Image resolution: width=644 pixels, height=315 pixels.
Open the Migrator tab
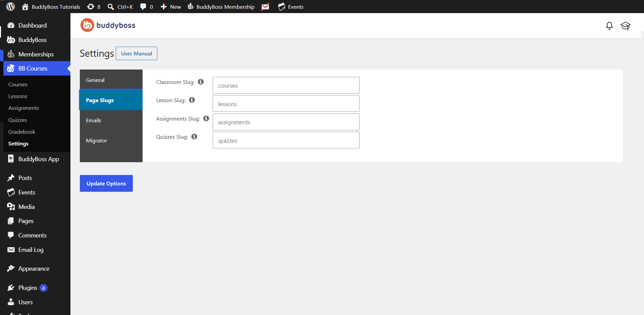[111, 140]
